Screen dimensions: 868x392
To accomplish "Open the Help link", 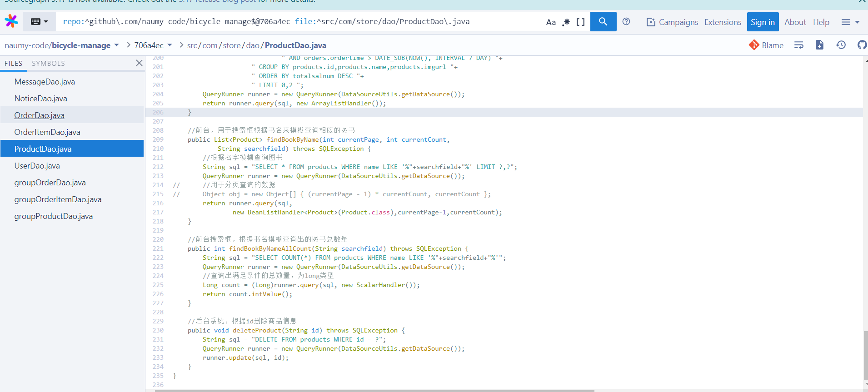I will [x=821, y=22].
